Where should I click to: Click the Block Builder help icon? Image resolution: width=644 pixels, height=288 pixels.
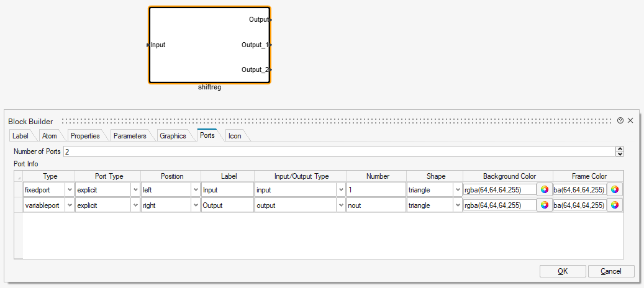coord(620,121)
